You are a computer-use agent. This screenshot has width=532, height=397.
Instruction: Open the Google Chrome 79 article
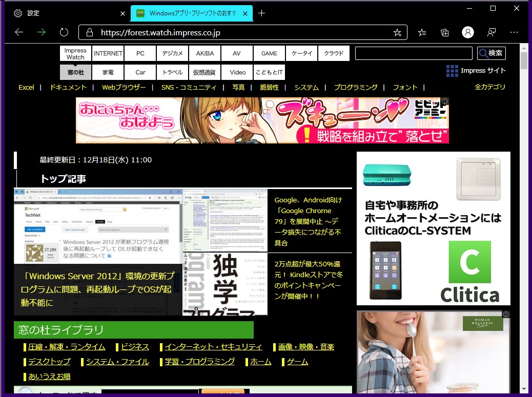click(308, 221)
